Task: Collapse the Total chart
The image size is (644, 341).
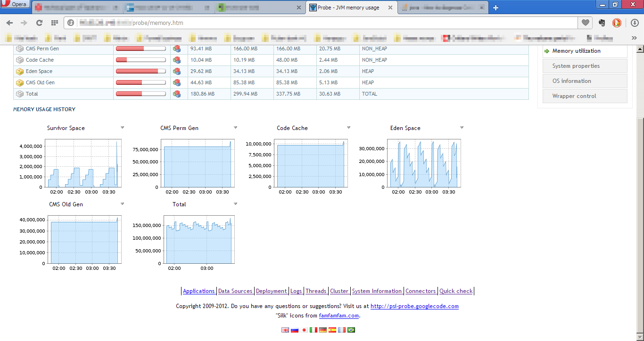Action: 236,204
